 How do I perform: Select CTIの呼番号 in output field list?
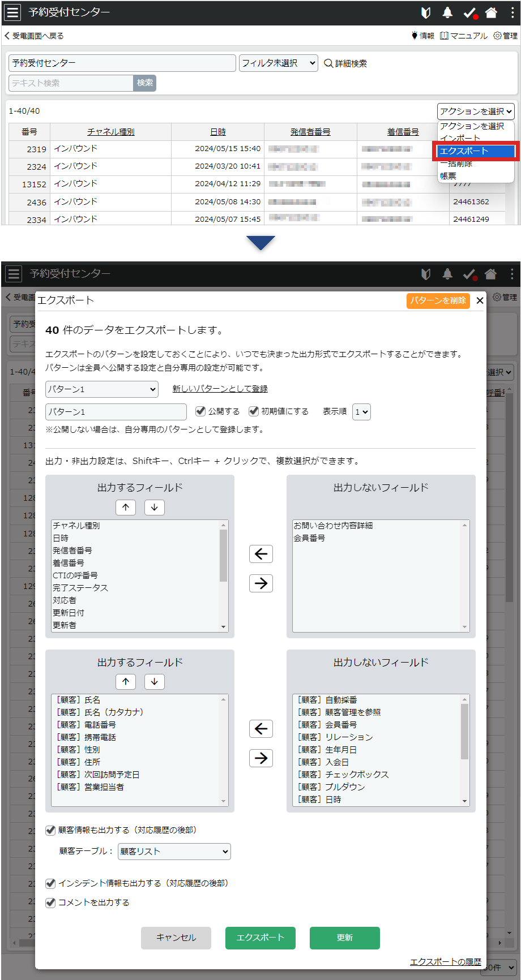[x=135, y=575]
